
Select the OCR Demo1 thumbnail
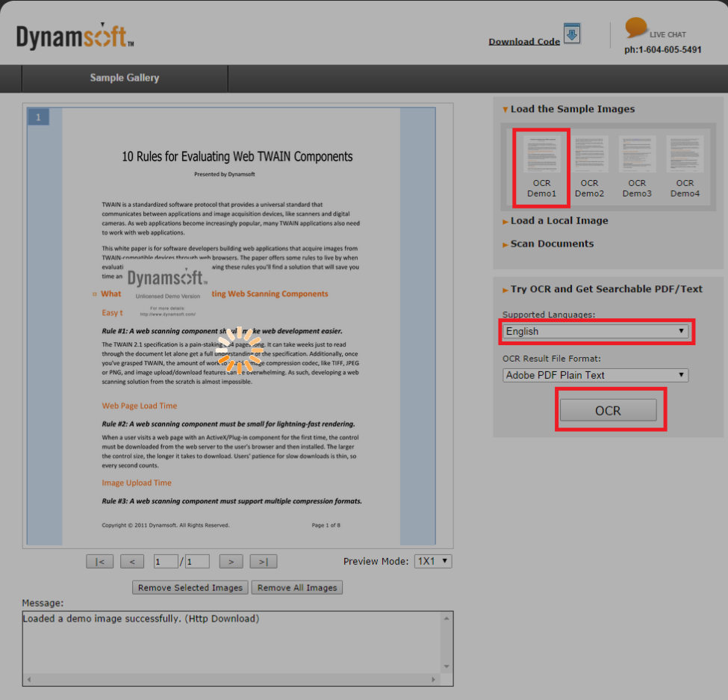coord(542,167)
